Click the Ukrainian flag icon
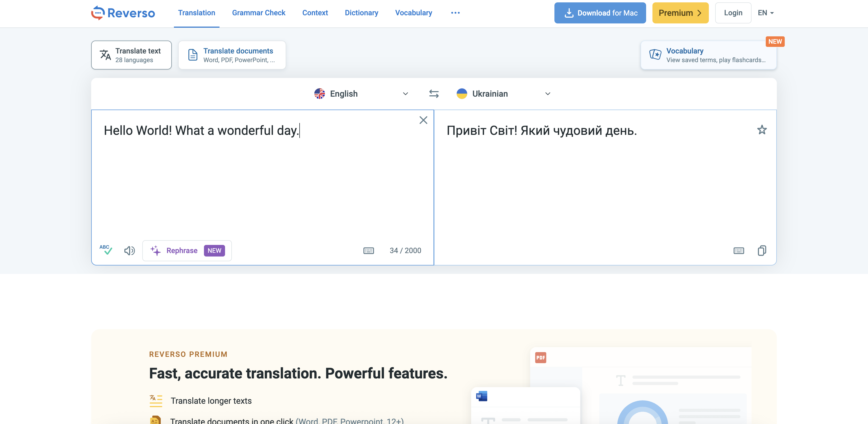 tap(462, 94)
